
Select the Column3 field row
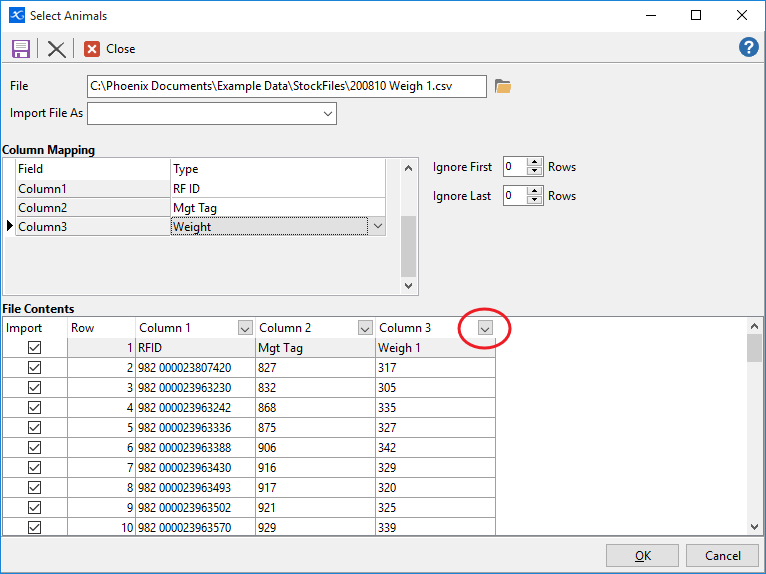tap(93, 227)
